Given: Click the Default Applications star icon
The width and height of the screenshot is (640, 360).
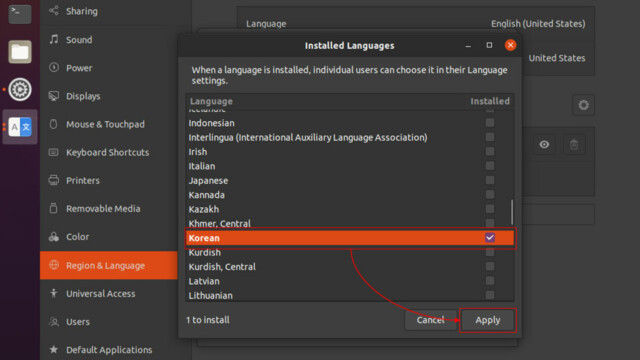Looking at the screenshot, I should click(x=54, y=349).
